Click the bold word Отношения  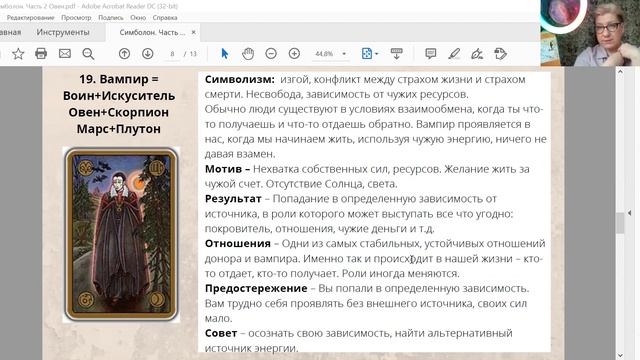tap(238, 243)
